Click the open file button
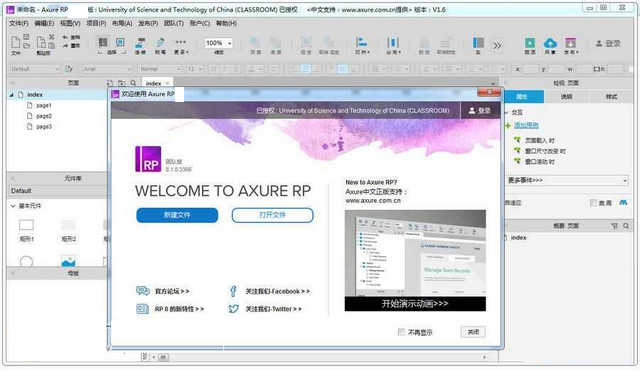640x370 pixels. 273,215
